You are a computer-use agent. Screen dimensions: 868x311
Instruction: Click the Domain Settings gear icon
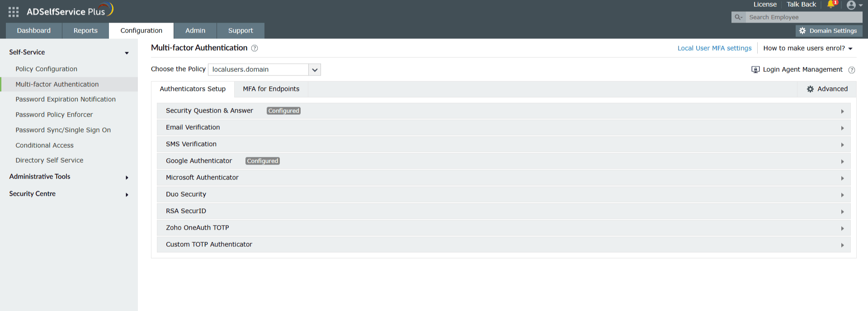point(802,31)
